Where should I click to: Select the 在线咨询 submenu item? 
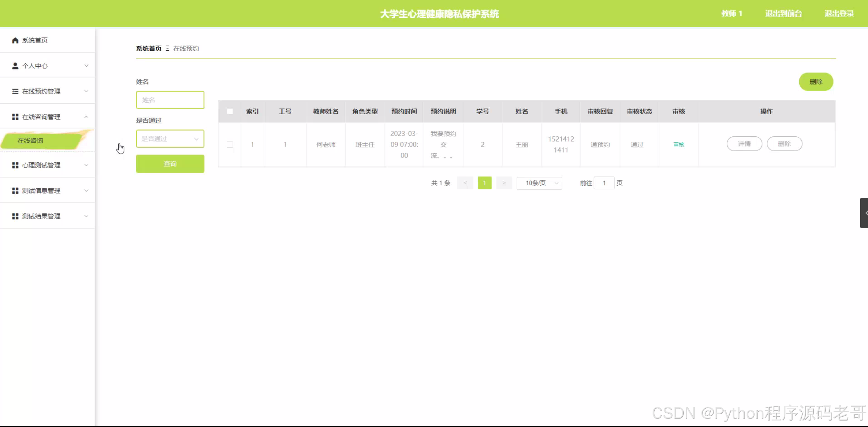pyautogui.click(x=30, y=141)
